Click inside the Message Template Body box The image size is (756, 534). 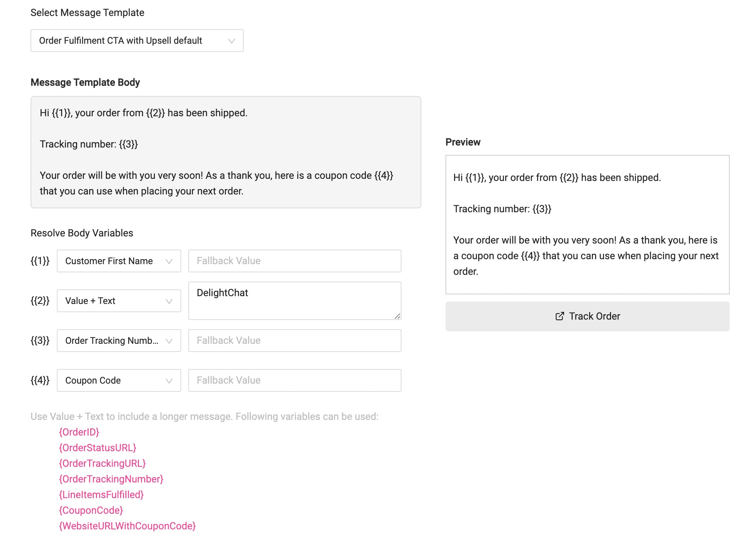click(226, 152)
